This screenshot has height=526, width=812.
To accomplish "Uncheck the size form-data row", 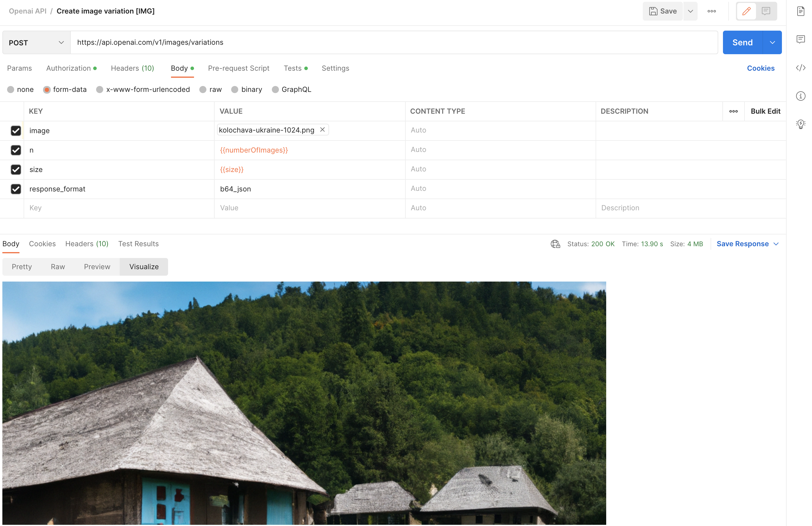I will [16, 169].
